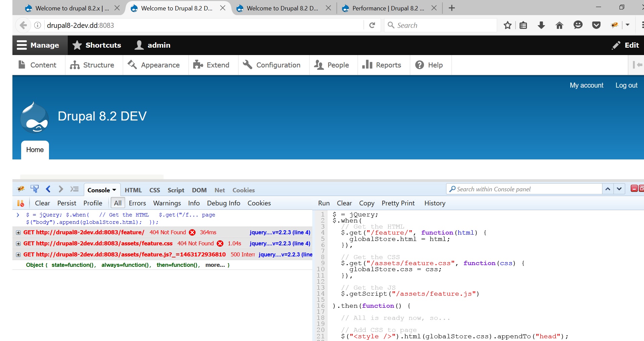Toggle the Debug Info console filter

click(223, 203)
